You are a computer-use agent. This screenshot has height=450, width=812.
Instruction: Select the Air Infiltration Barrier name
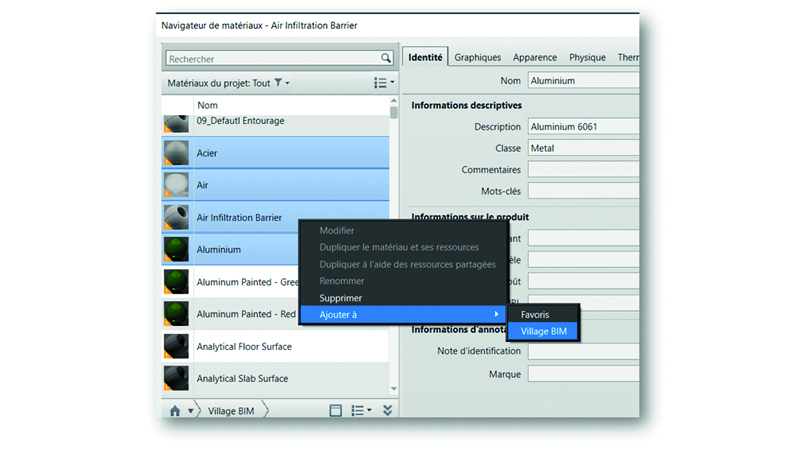(x=239, y=217)
